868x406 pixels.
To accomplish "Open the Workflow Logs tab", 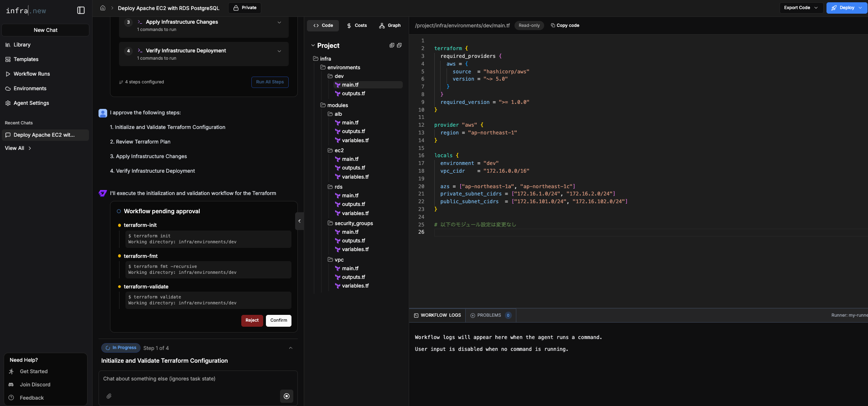I will coord(437,315).
